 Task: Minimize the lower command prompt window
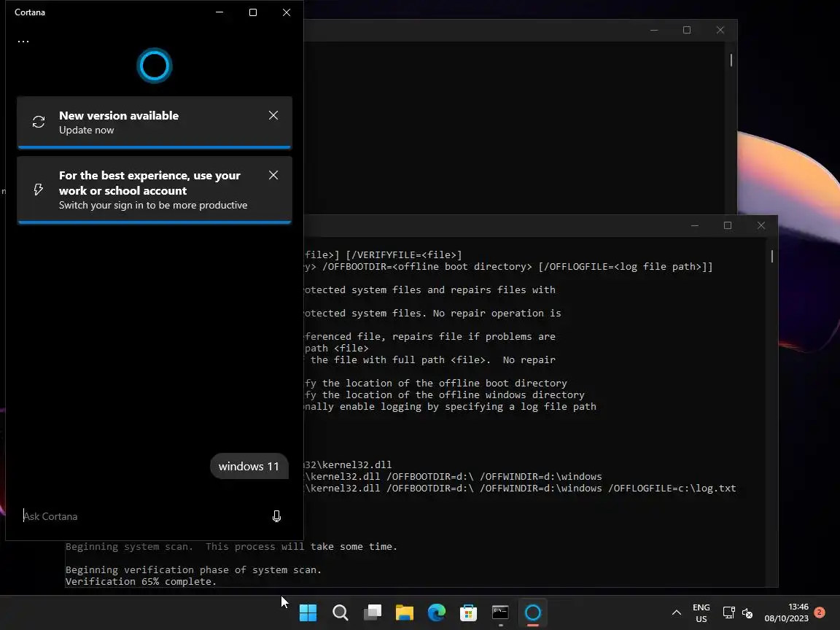point(695,225)
